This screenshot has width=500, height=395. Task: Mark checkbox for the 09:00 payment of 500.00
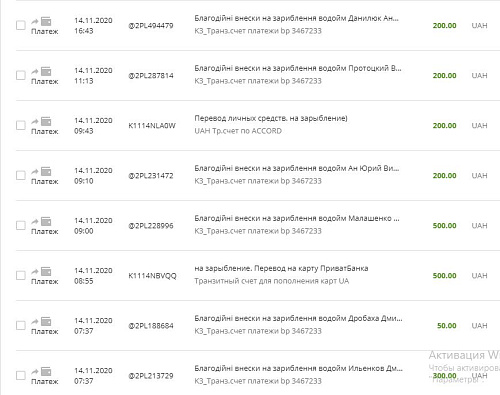point(21,225)
